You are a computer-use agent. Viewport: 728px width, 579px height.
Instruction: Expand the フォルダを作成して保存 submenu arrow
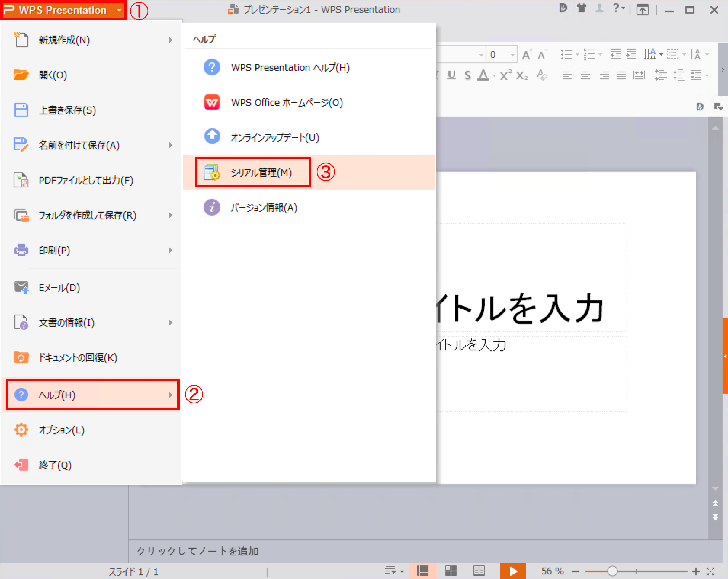tap(171, 215)
